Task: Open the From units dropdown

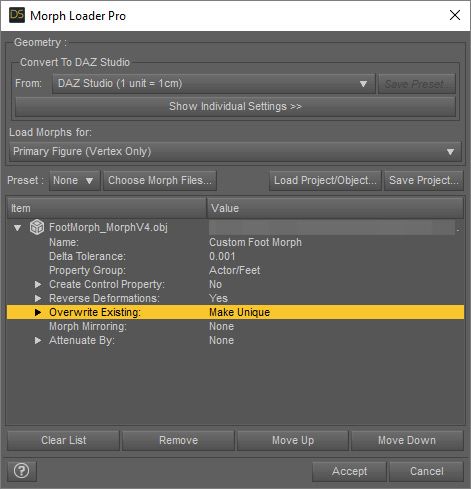Action: (x=214, y=83)
